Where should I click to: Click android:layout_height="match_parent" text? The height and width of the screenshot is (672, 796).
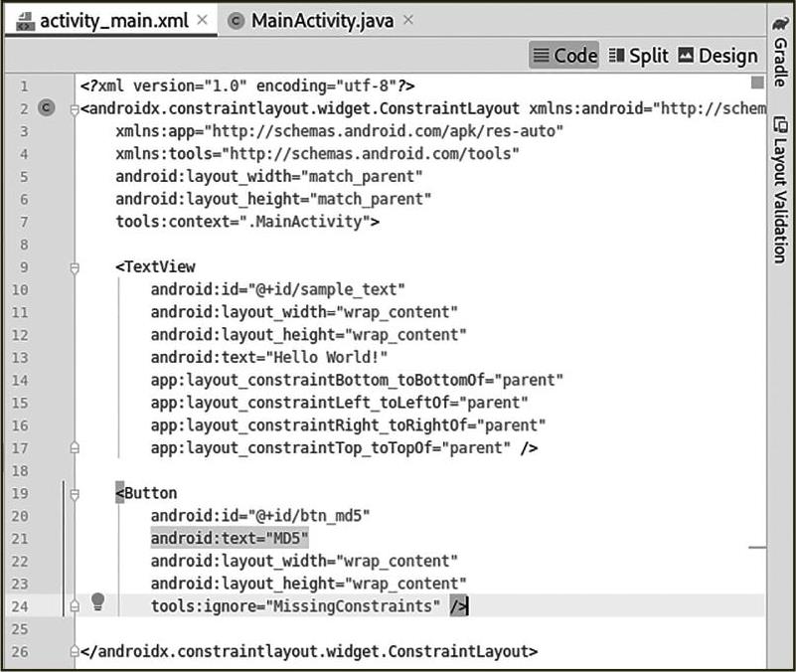[x=273, y=199]
